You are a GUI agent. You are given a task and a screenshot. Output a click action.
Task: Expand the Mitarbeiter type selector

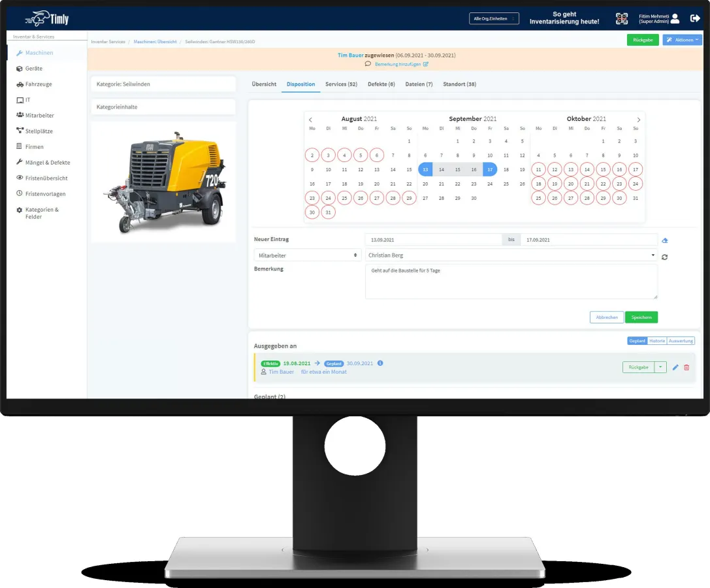click(307, 254)
